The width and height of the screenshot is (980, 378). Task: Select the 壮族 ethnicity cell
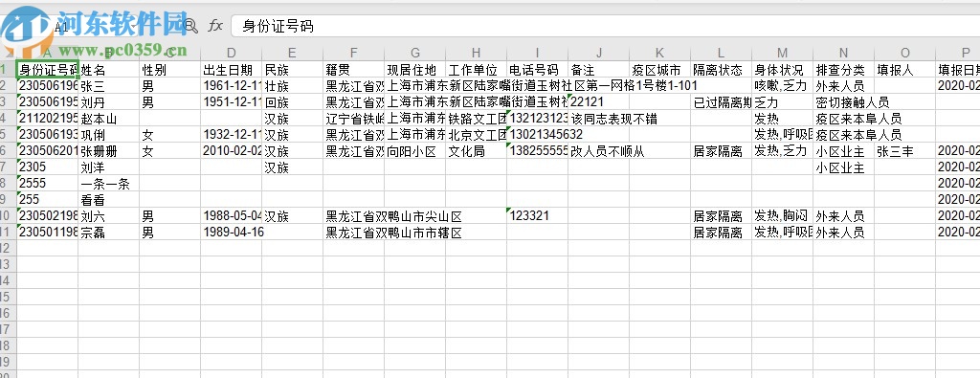pyautogui.click(x=293, y=85)
